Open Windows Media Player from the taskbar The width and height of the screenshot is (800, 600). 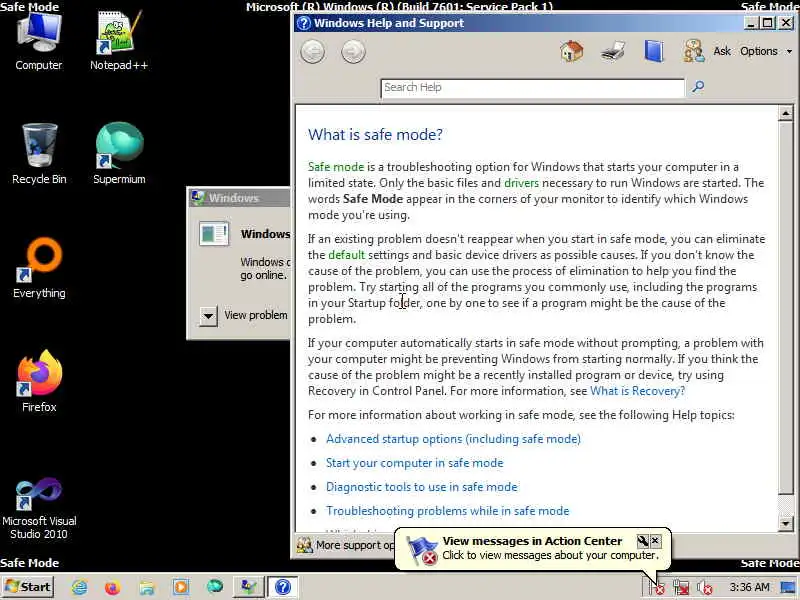[181, 587]
